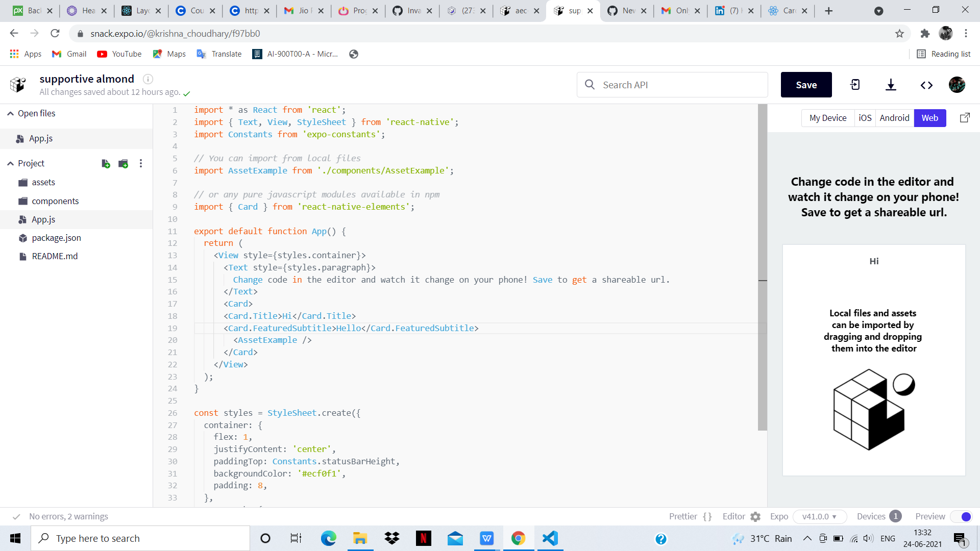The width and height of the screenshot is (980, 551).
Task: Open the three-dot Project options menu
Action: 141,163
